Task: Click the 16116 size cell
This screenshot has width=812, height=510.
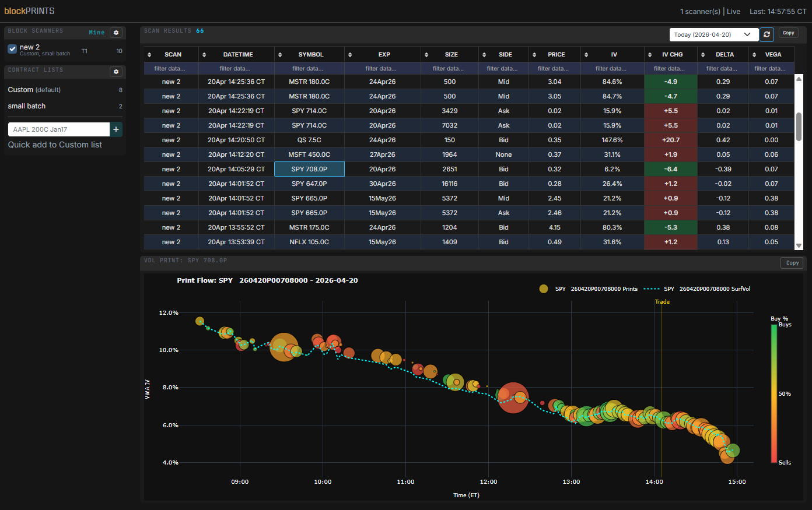Action: point(450,184)
